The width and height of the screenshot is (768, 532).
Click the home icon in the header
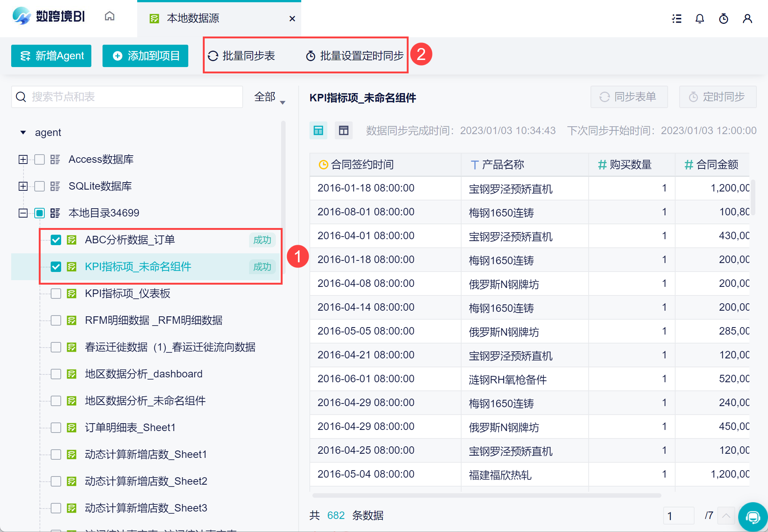110,16
